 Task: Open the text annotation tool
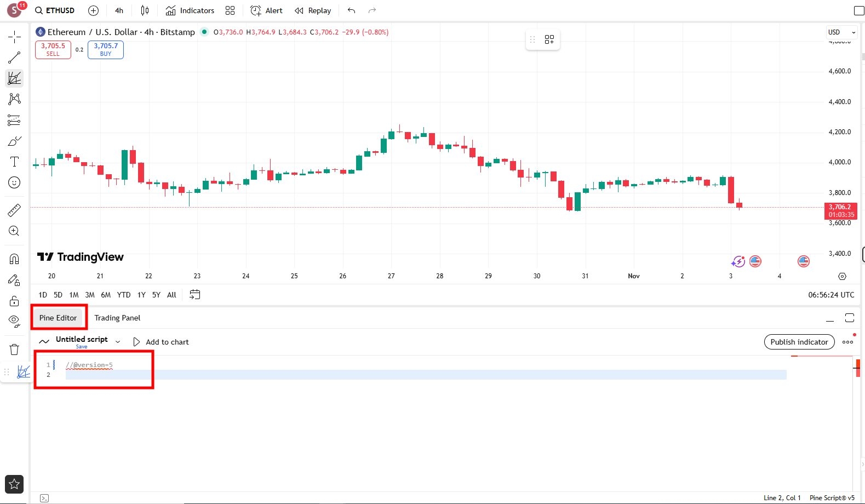14,162
